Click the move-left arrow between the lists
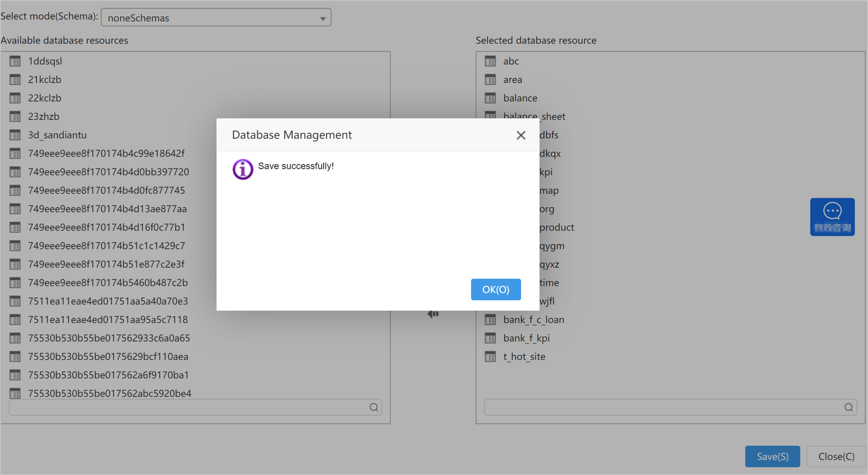The image size is (868, 475). point(433,314)
